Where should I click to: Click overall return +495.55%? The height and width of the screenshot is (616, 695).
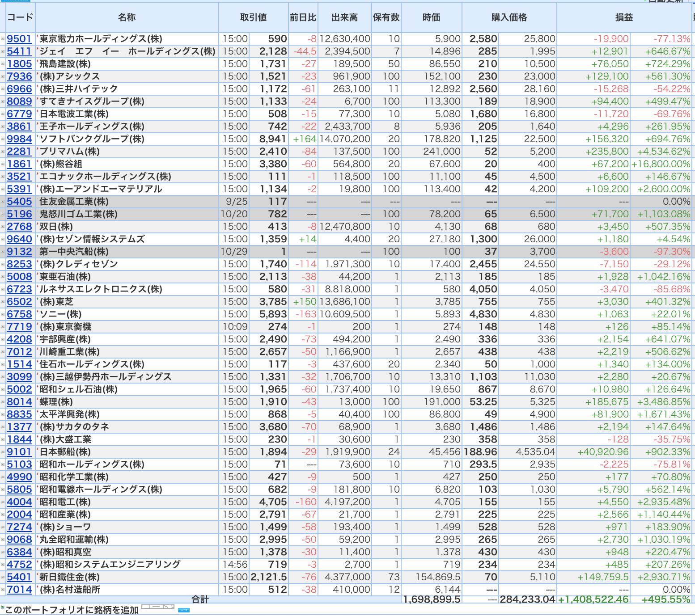tap(666, 599)
